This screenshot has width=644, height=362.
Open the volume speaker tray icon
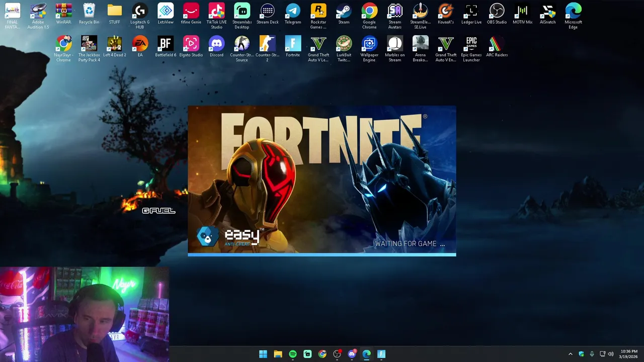point(611,354)
